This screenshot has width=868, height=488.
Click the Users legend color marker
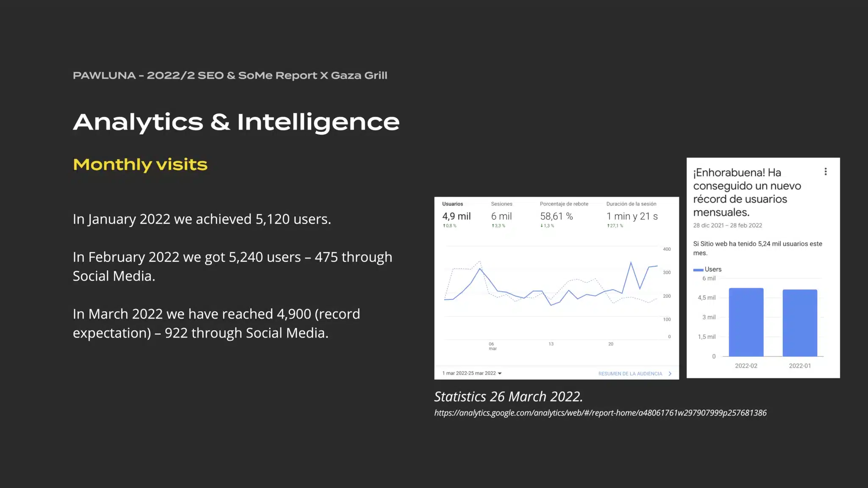[698, 270]
